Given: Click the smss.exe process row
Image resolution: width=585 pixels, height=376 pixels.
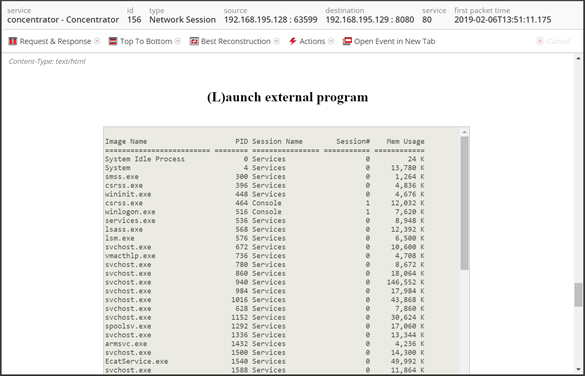Looking at the screenshot, I should coord(265,176).
